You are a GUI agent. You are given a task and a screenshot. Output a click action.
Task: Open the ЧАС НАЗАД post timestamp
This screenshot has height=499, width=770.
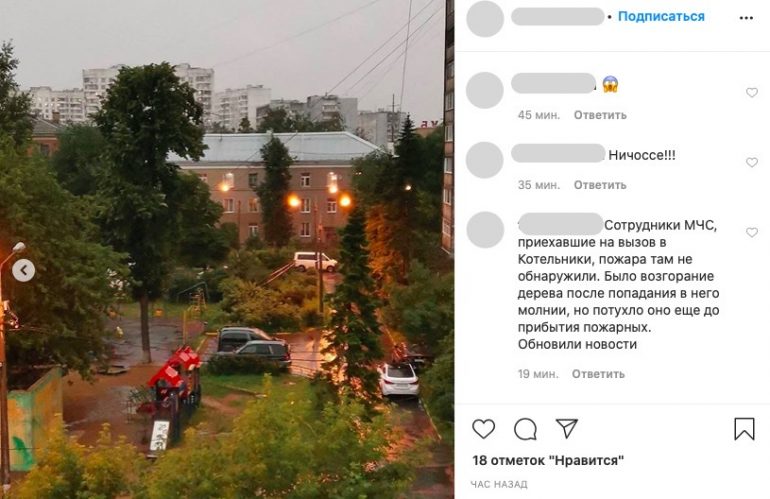[x=499, y=485]
